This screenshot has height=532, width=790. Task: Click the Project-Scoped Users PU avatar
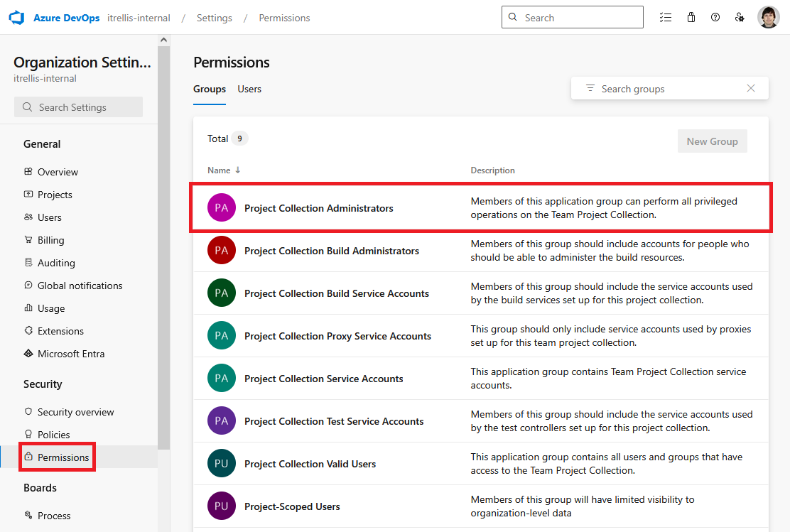pos(222,506)
